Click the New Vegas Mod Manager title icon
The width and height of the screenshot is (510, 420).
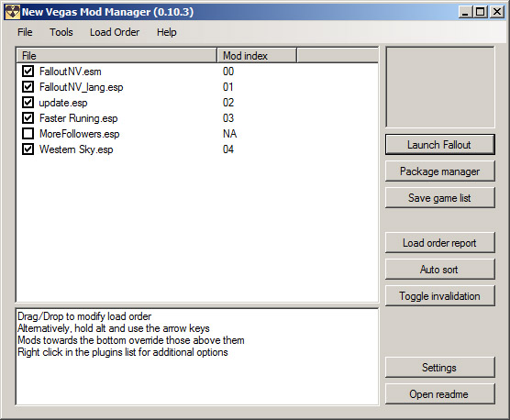point(13,12)
